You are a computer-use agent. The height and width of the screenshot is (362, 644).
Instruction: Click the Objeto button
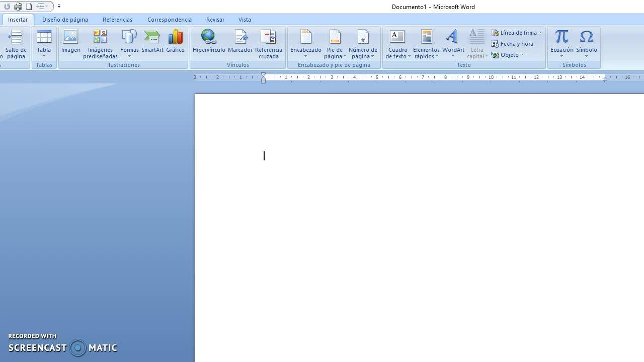coord(505,55)
